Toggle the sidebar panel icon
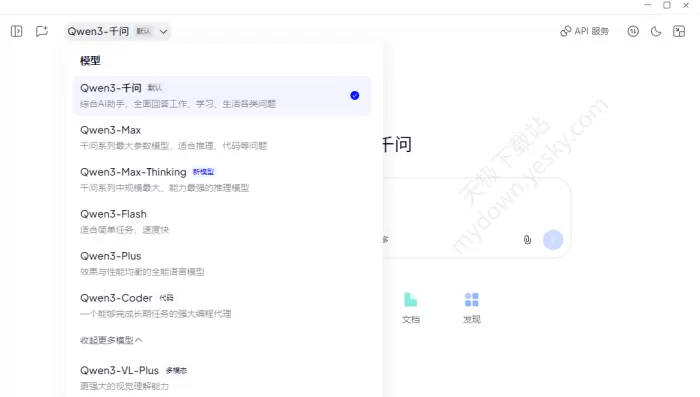 (17, 31)
